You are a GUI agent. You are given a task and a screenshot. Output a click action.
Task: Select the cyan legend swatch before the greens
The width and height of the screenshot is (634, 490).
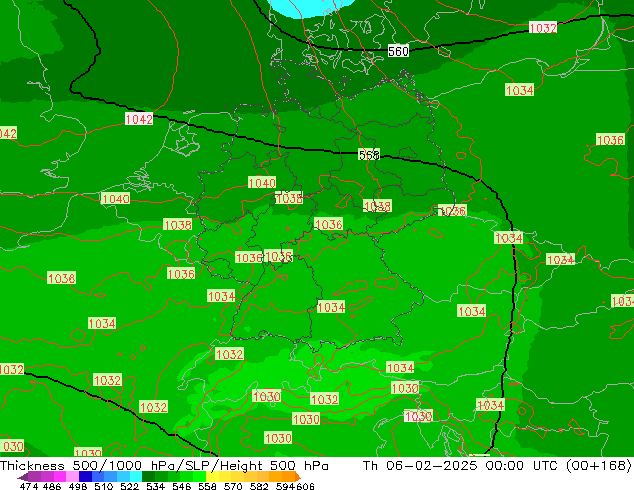(136, 476)
